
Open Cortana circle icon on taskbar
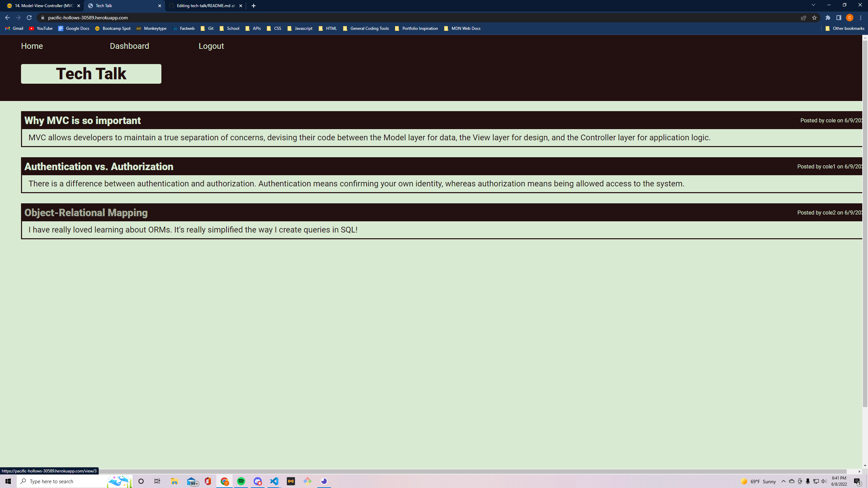coord(141,481)
